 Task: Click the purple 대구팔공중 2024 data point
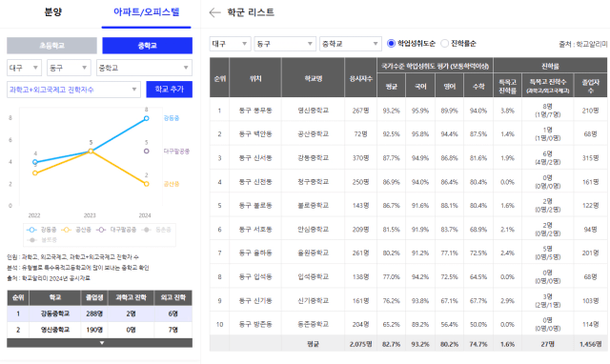coord(146,151)
